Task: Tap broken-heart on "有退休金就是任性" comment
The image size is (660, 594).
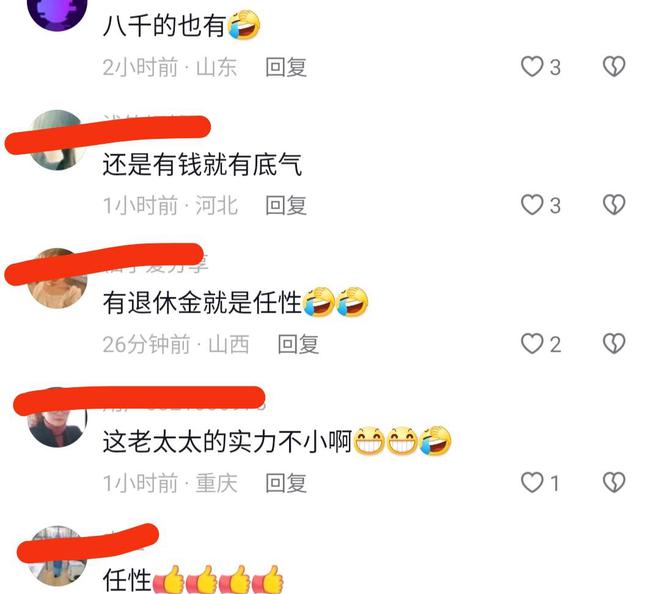Action: (614, 344)
